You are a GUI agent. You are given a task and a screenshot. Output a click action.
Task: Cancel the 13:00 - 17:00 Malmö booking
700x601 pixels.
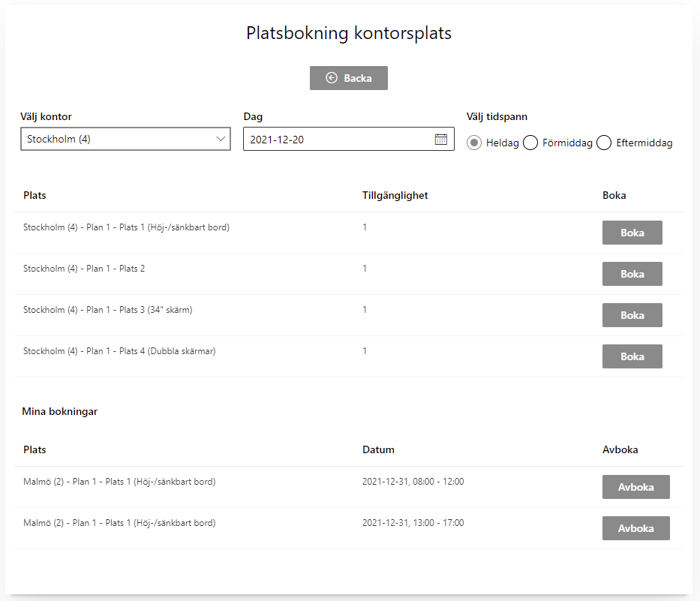click(x=635, y=528)
